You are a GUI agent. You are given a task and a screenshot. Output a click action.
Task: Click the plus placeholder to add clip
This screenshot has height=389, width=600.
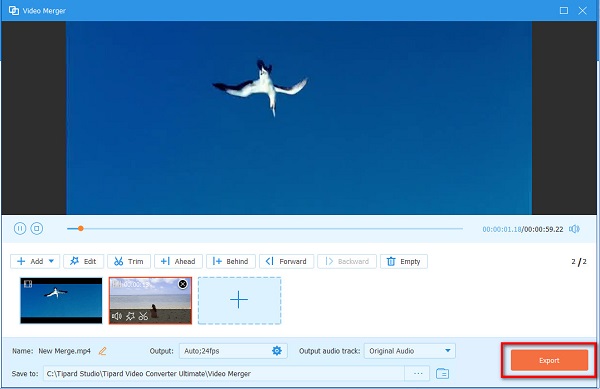[240, 301]
